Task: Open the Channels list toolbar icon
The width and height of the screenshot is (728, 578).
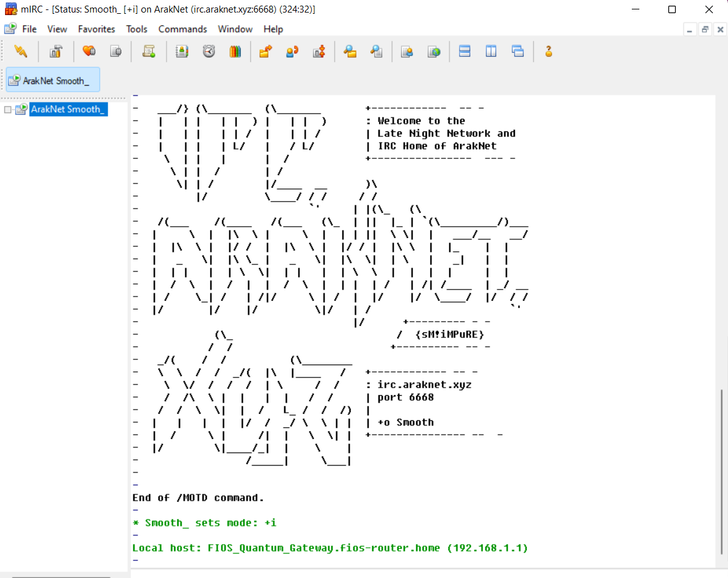Action: pos(116,52)
